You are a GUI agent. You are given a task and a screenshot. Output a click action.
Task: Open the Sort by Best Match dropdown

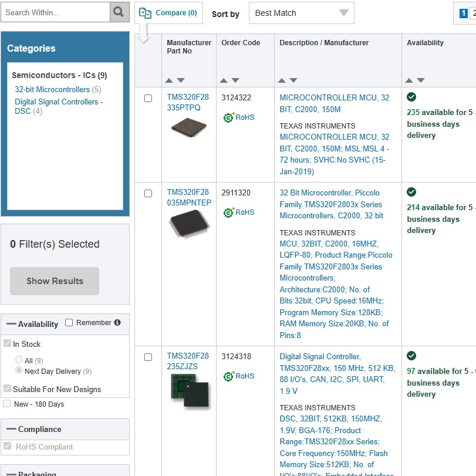[302, 13]
